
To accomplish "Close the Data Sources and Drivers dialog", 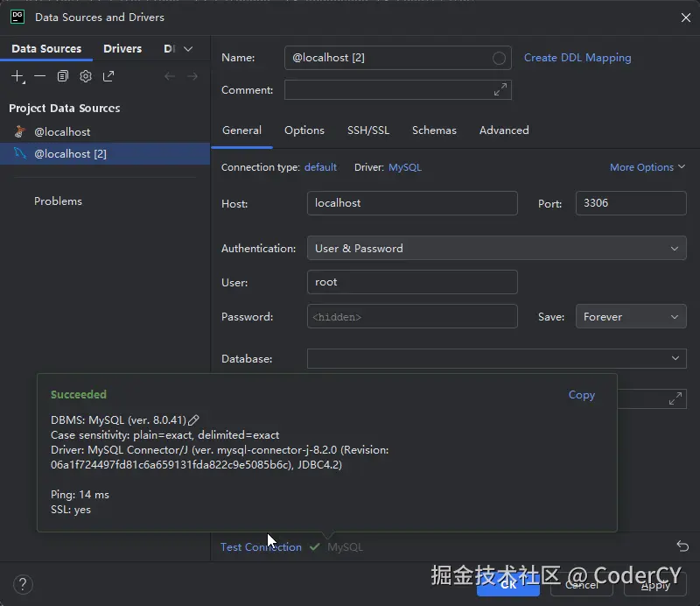I will pyautogui.click(x=686, y=18).
